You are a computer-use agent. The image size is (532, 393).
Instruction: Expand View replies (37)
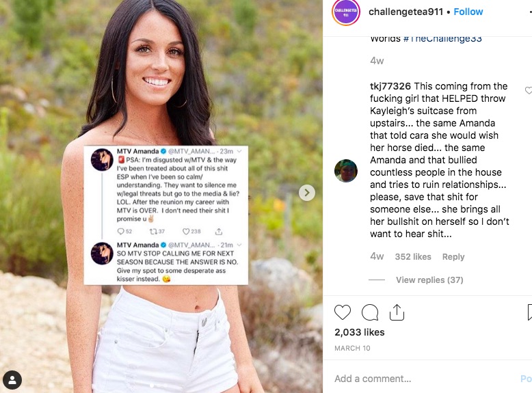429,280
